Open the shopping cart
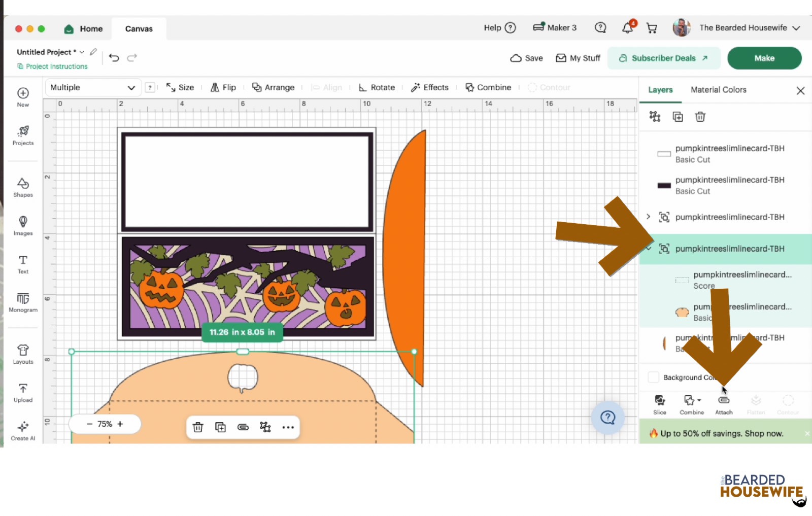Image resolution: width=812 pixels, height=516 pixels. pos(652,28)
